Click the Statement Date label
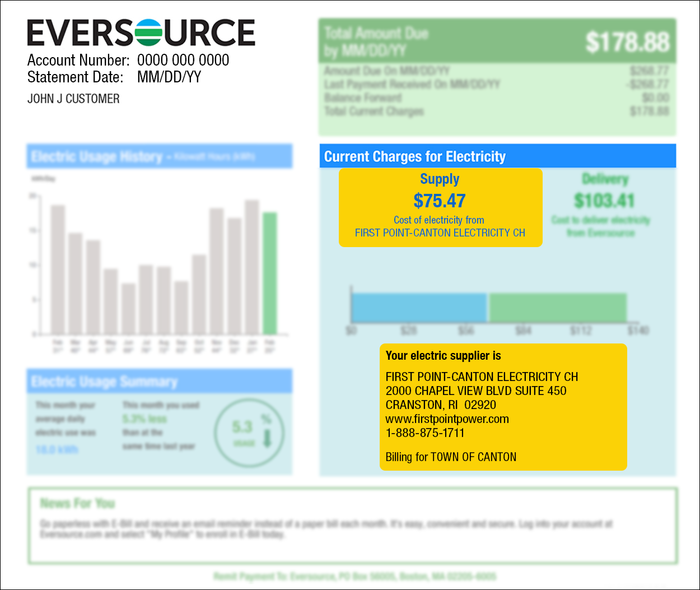The image size is (700, 590). pyautogui.click(x=75, y=77)
